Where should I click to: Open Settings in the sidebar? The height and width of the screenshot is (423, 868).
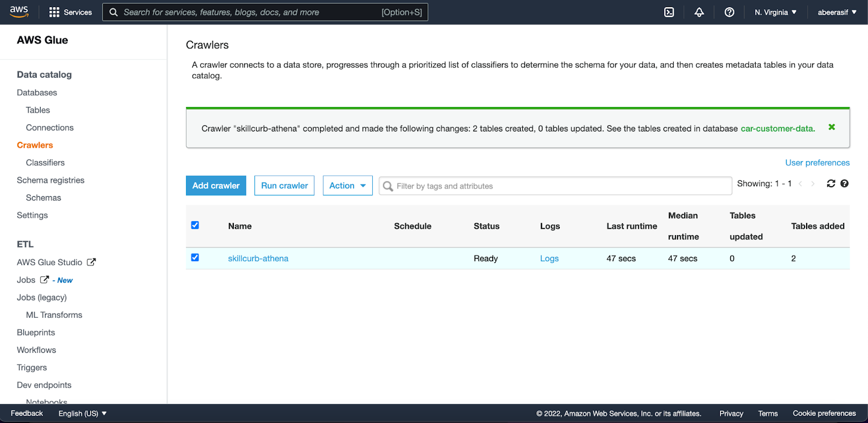32,216
